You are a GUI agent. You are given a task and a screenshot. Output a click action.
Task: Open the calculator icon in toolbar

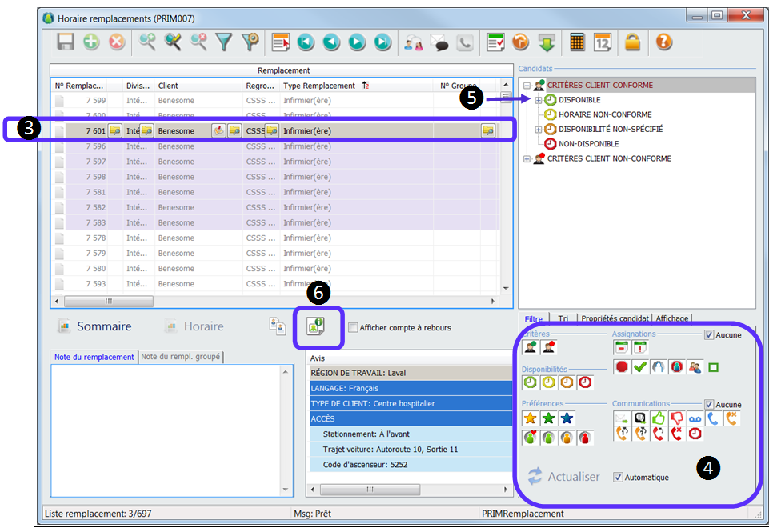(x=576, y=42)
